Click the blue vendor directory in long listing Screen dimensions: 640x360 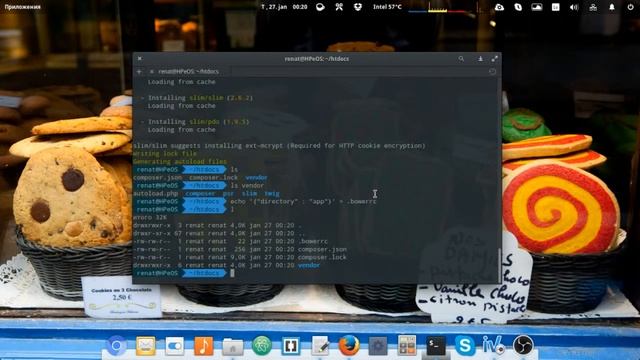pyautogui.click(x=309, y=265)
